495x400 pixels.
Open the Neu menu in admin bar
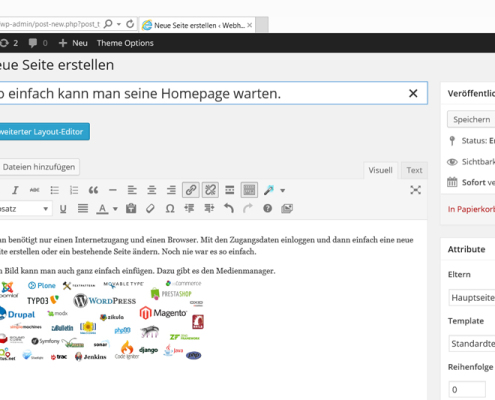coord(73,43)
